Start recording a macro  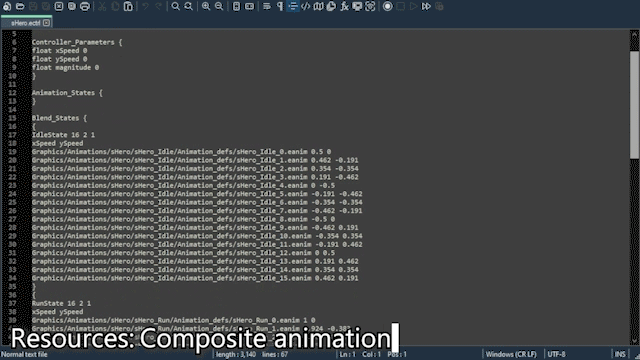click(387, 6)
